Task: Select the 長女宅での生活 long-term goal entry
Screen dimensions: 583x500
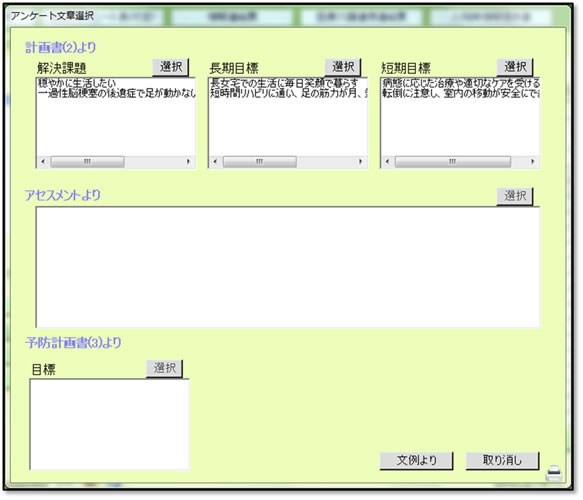Action: (284, 83)
